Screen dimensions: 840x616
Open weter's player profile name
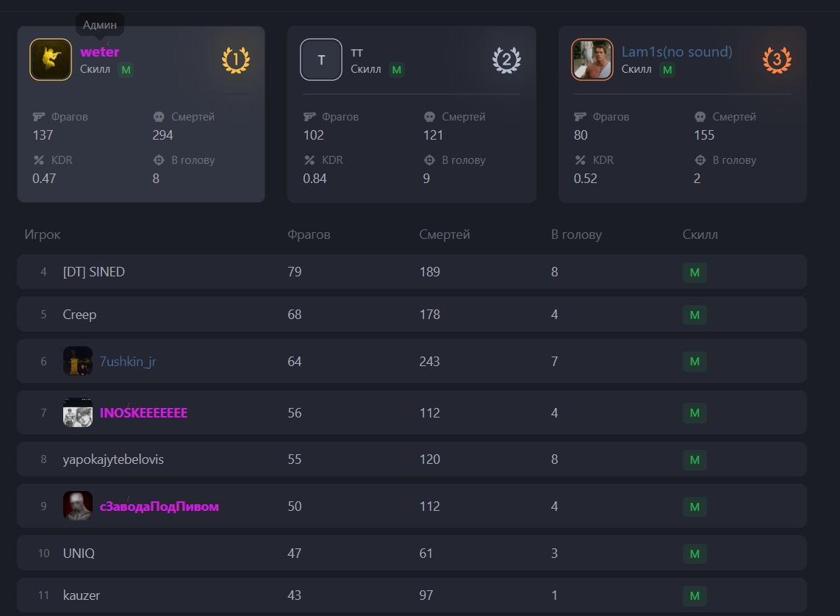pyautogui.click(x=100, y=52)
